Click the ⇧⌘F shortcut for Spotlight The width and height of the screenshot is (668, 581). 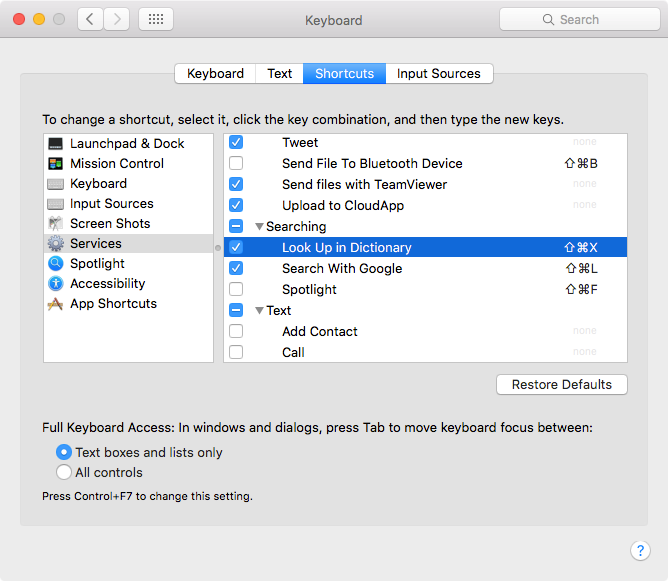point(582,290)
